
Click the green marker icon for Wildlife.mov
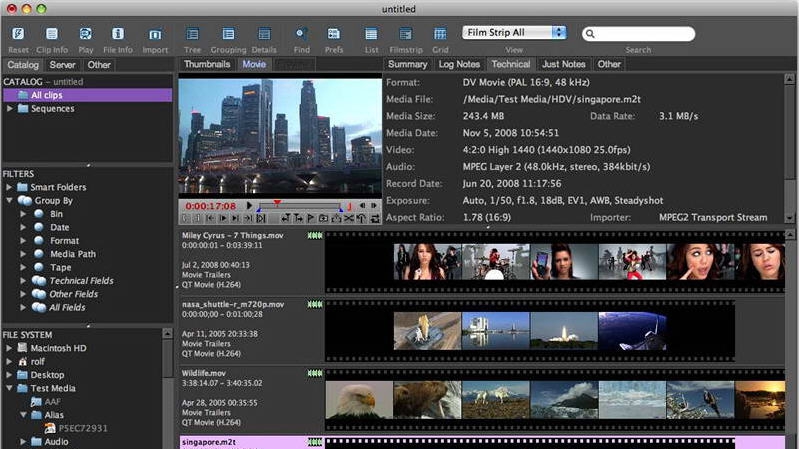pyautogui.click(x=315, y=373)
